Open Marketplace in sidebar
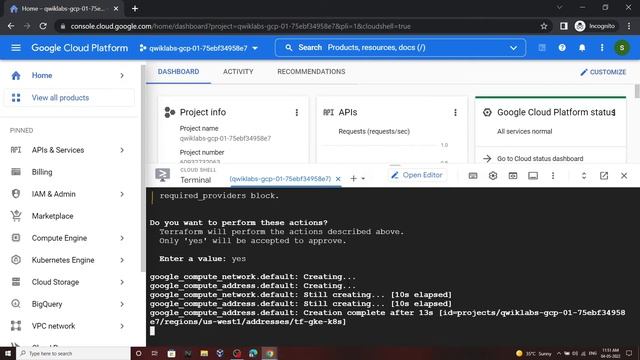The width and height of the screenshot is (640, 360). click(x=52, y=216)
